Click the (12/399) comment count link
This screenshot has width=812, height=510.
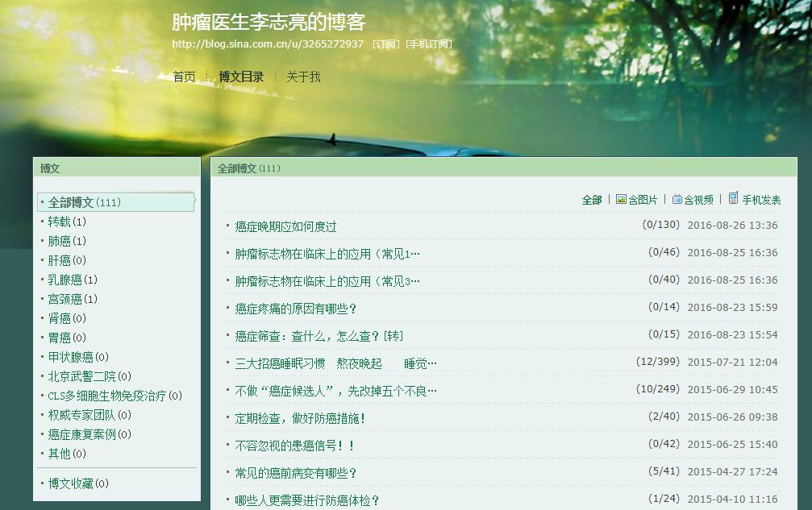point(658,363)
